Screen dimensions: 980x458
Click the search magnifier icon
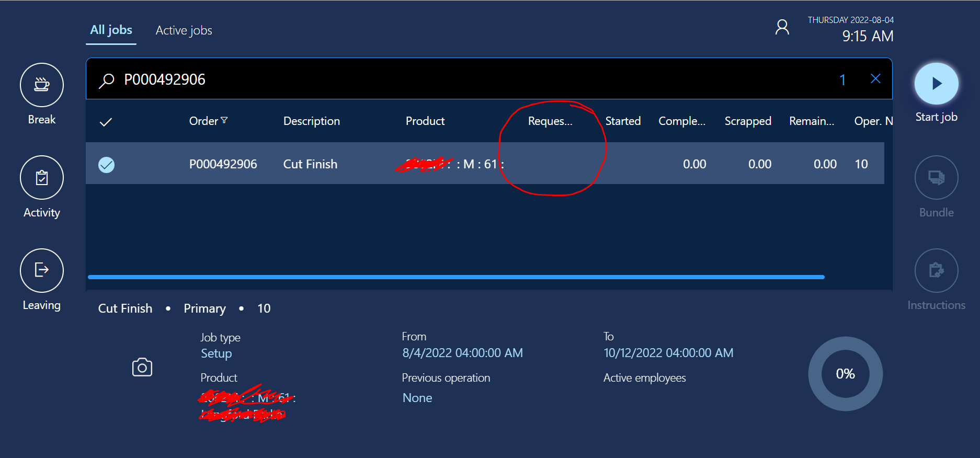[x=107, y=80]
